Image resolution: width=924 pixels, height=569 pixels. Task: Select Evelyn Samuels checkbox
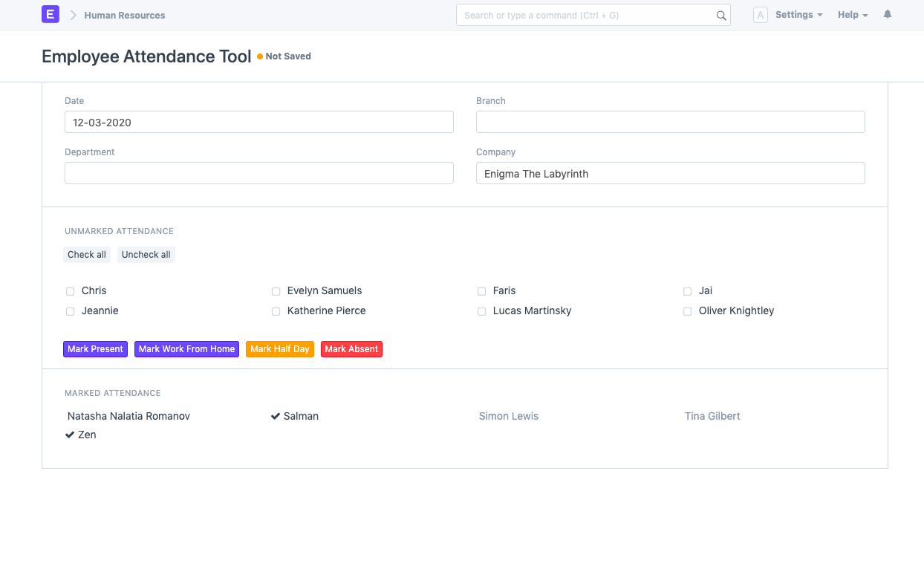click(x=276, y=291)
